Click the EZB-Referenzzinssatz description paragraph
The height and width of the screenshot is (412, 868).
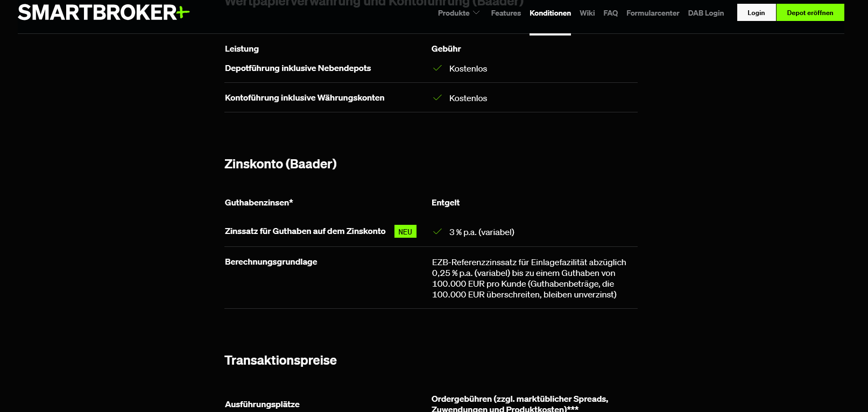(x=529, y=278)
